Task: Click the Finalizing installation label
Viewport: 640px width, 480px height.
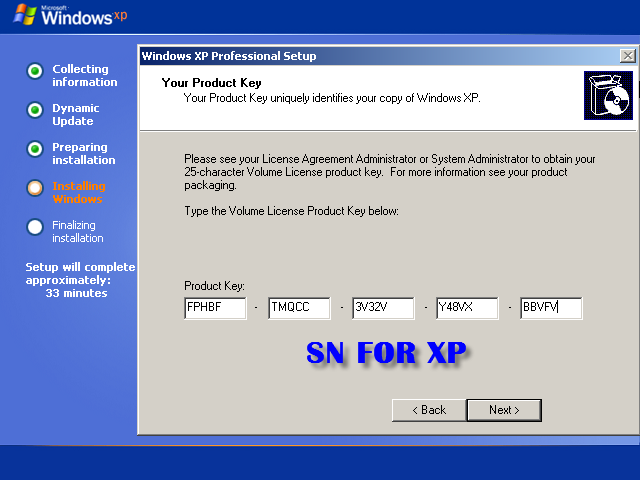Action: (x=78, y=231)
